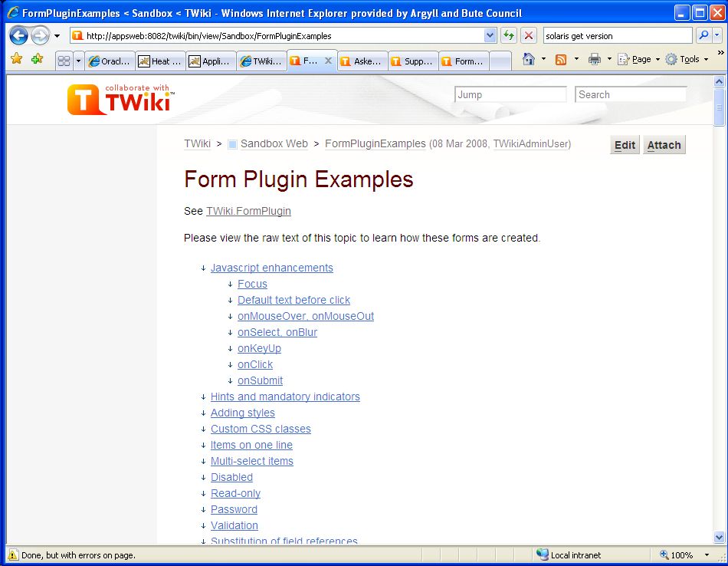Open the zoom level dropdown arrow
The width and height of the screenshot is (728, 566).
707,555
